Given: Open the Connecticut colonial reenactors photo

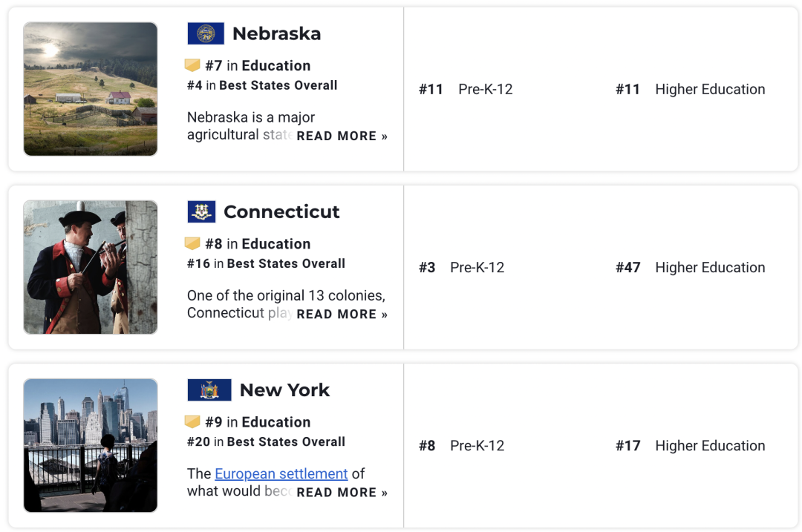Looking at the screenshot, I should click(x=91, y=267).
